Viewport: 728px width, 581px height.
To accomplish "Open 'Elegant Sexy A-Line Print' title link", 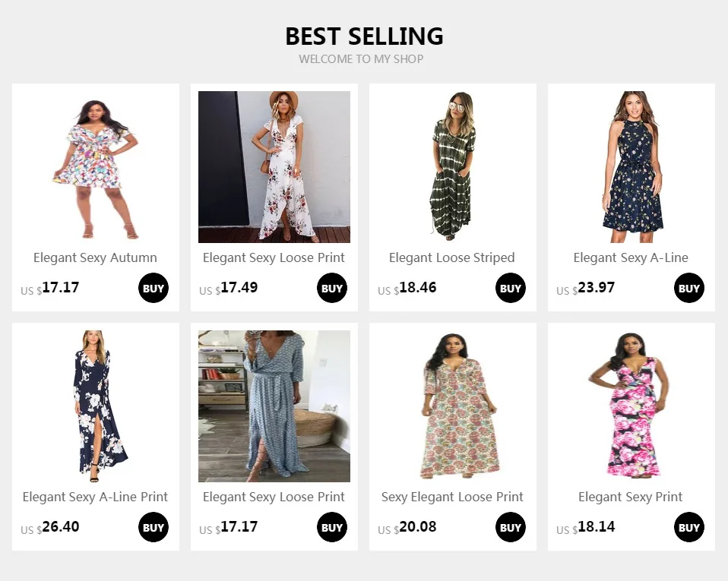I will click(95, 497).
